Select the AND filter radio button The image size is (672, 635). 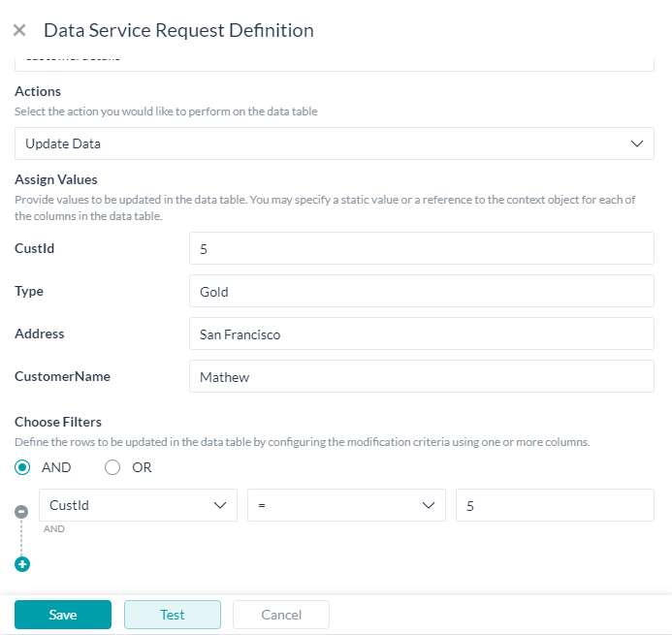[x=22, y=467]
